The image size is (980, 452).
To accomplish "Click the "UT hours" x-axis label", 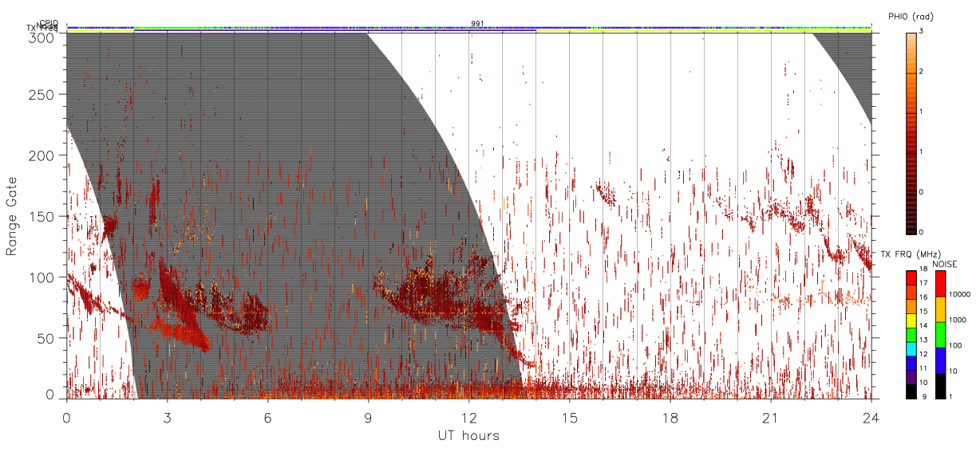I will 468,435.
